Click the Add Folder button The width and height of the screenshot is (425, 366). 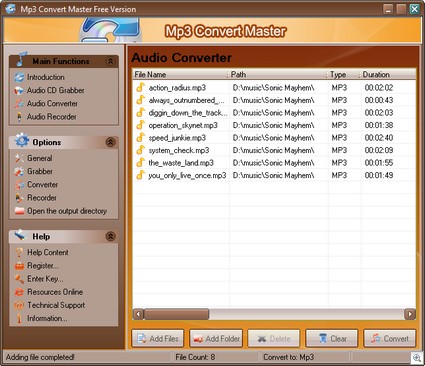click(x=216, y=339)
